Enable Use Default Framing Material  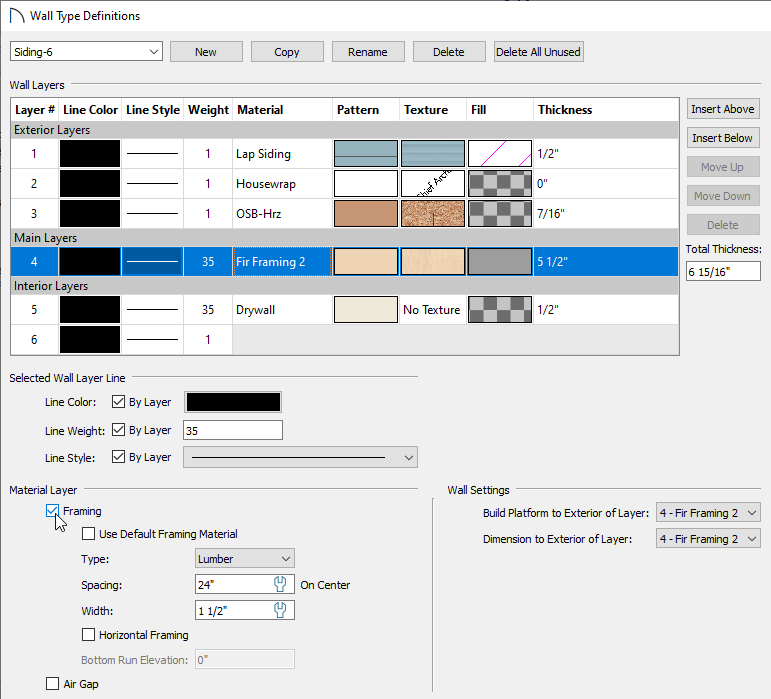(89, 534)
